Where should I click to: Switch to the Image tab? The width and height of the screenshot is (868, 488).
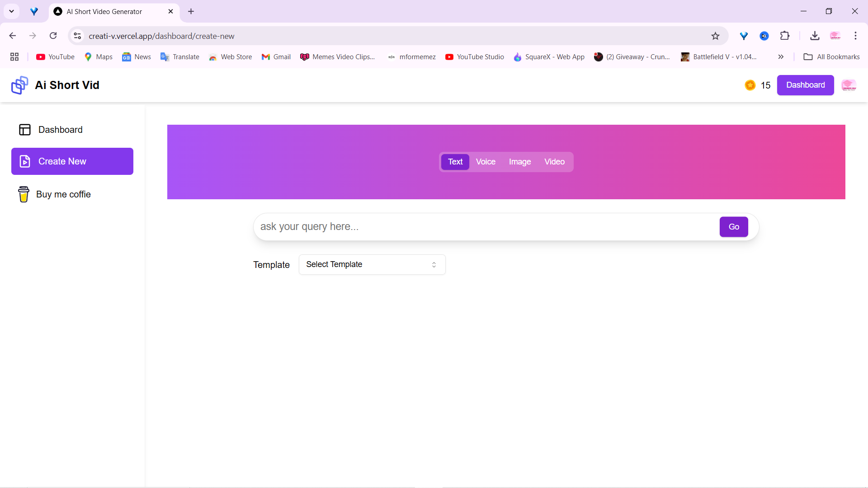pyautogui.click(x=520, y=162)
